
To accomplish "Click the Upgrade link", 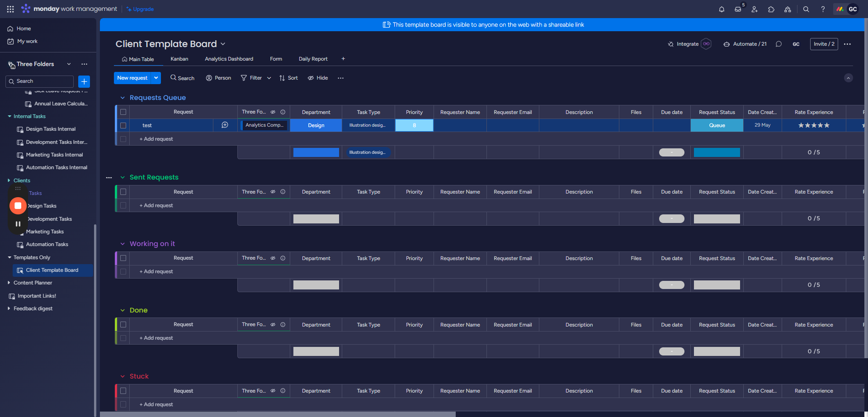I will coord(140,9).
